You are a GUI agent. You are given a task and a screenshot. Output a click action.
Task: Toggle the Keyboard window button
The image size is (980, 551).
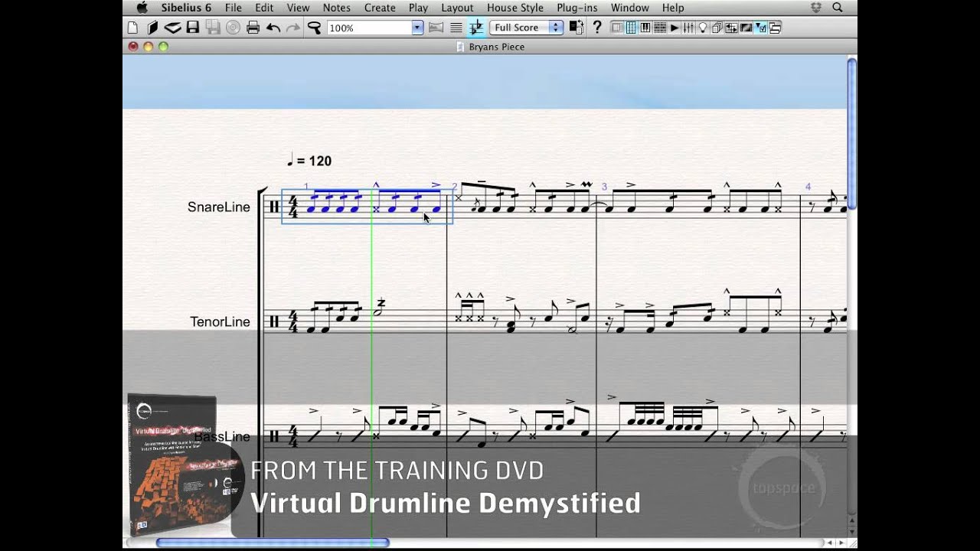tap(645, 28)
